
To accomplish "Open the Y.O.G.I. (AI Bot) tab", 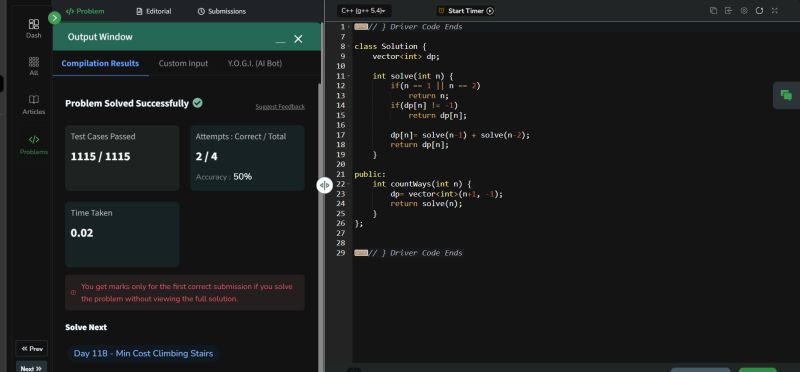I will pos(255,63).
